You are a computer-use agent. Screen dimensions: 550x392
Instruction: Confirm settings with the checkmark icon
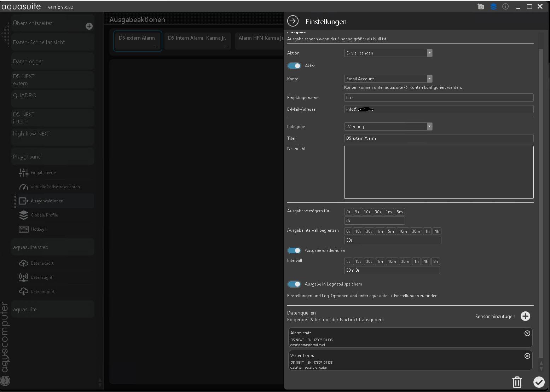[x=539, y=382]
